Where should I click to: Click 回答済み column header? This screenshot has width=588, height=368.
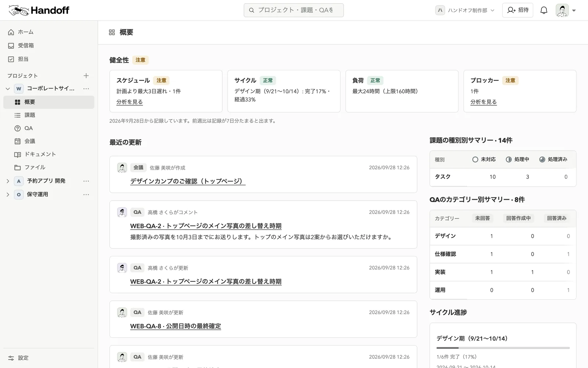click(556, 218)
